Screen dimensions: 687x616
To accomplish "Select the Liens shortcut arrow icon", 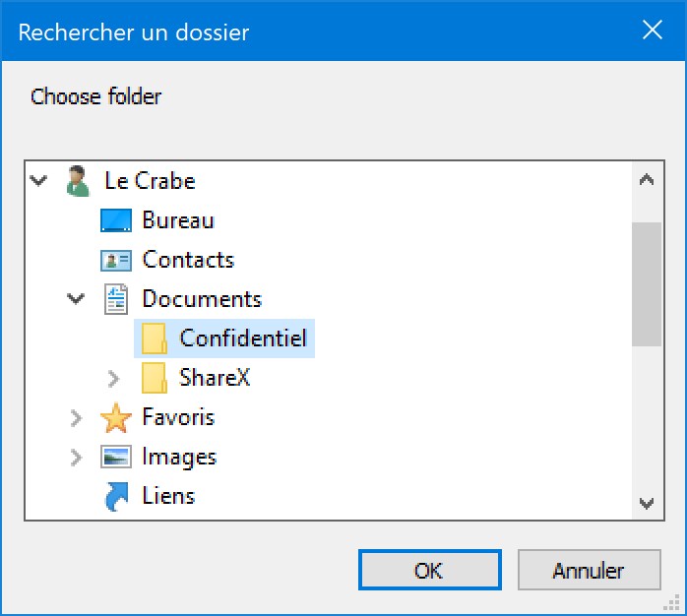I will (x=116, y=497).
